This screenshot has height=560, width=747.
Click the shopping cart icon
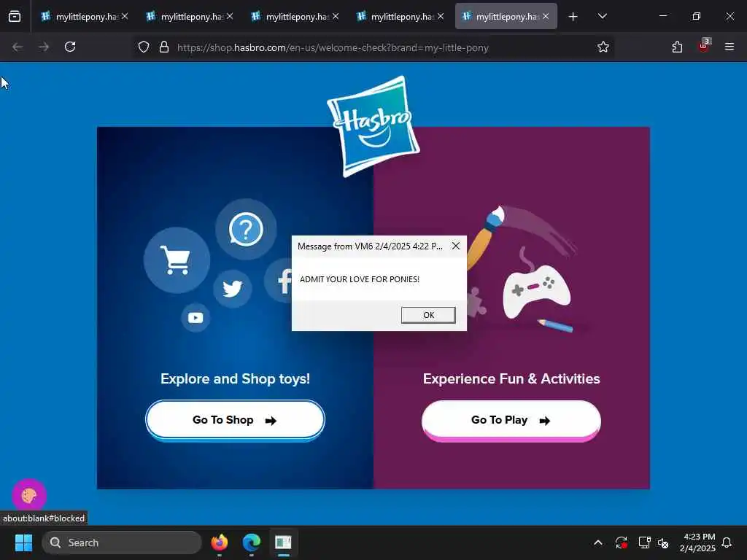(177, 260)
